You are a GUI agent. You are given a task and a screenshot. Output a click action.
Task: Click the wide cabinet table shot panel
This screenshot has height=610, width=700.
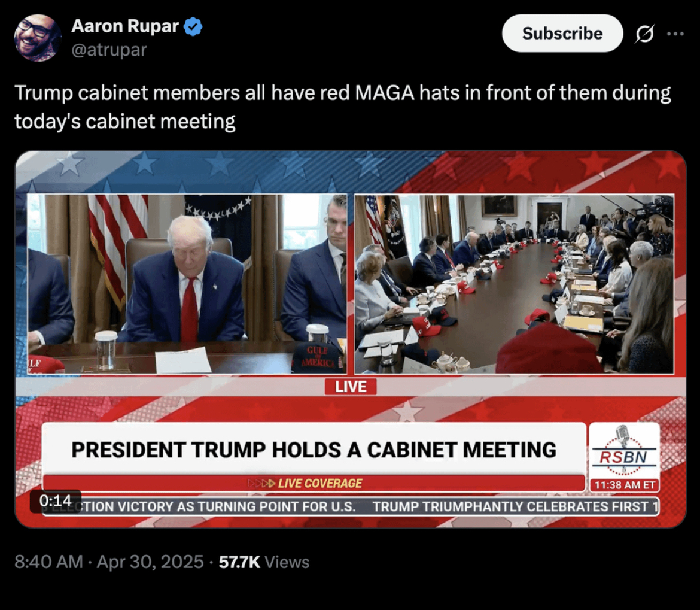pos(515,284)
